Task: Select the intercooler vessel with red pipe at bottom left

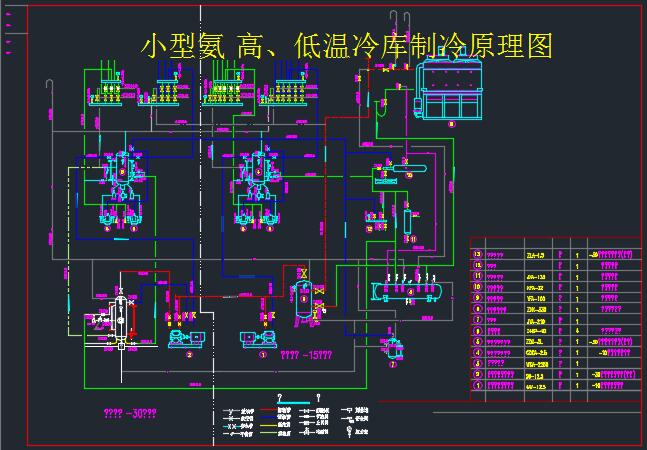Action: tap(120, 318)
